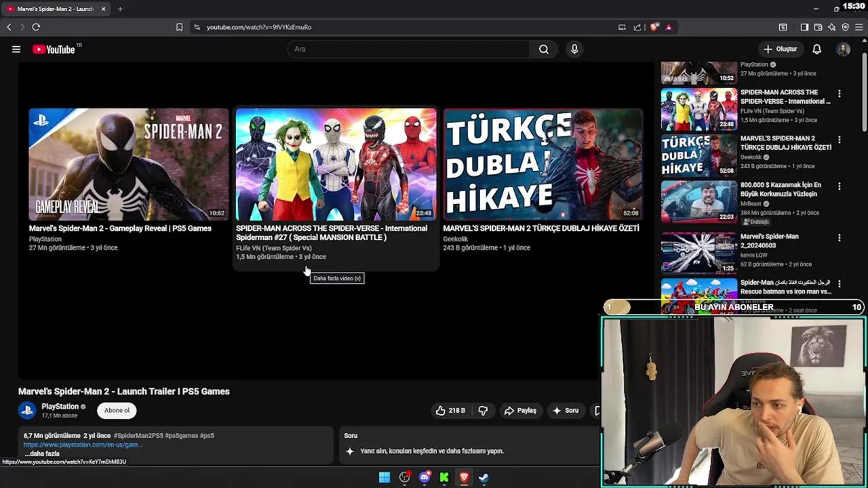Open Steam from the taskbar
The image size is (868, 488).
[x=484, y=477]
